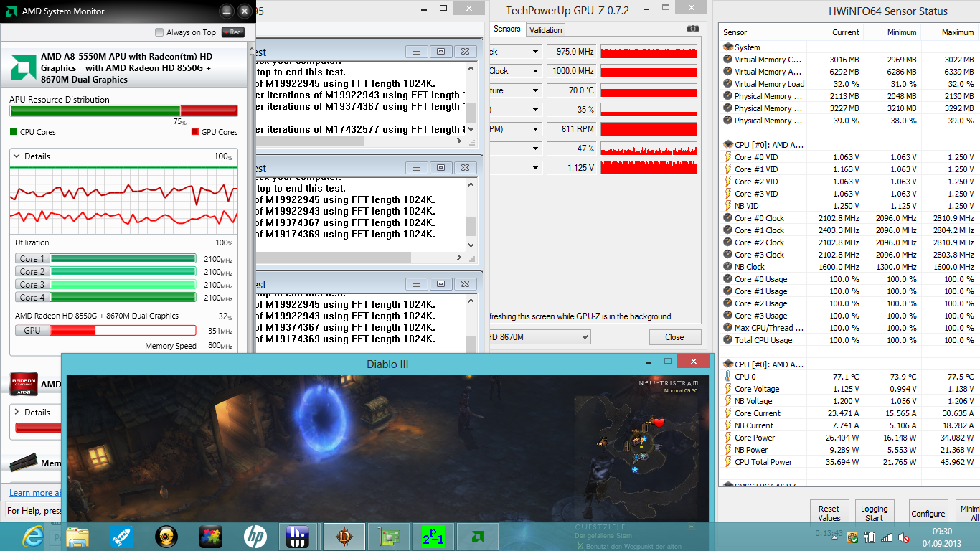Follow the Learn more link in AMD Monitor
The width and height of the screenshot is (980, 551).
point(34,493)
